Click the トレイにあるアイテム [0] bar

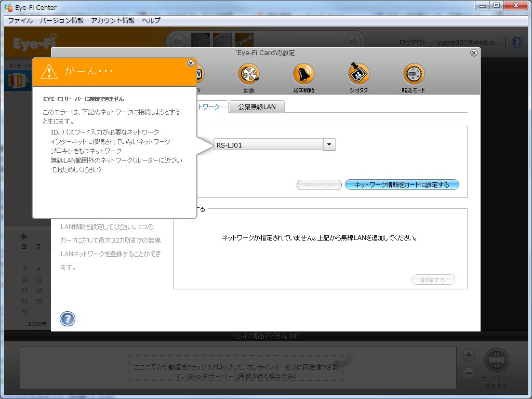[x=265, y=336]
